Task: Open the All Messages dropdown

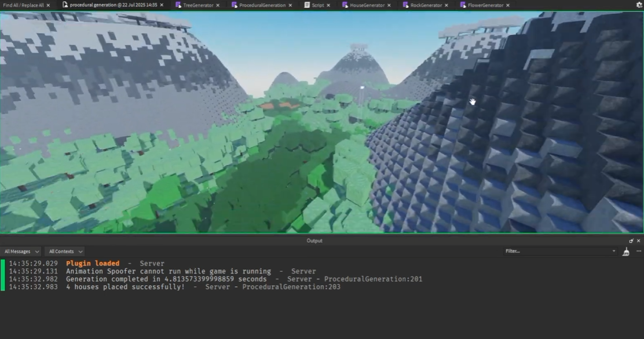Action: tap(21, 251)
